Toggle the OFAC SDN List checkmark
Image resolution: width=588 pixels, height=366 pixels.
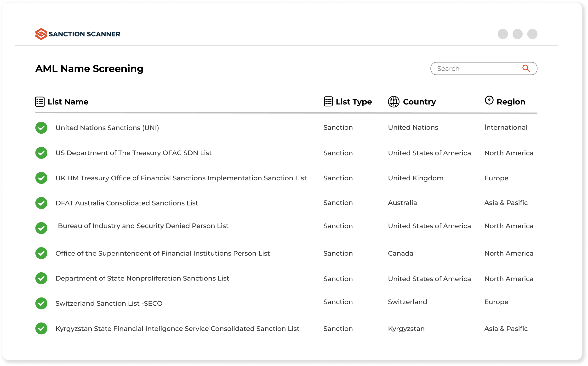(x=41, y=153)
